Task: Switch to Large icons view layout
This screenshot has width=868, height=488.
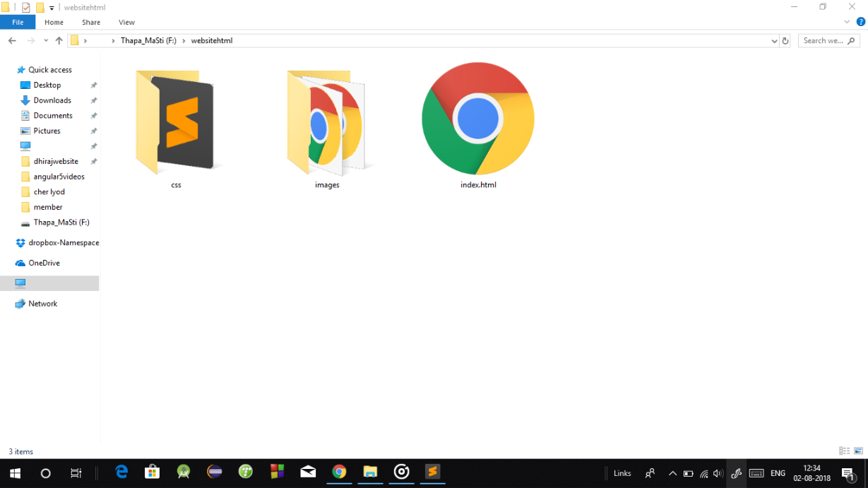Action: (x=858, y=451)
